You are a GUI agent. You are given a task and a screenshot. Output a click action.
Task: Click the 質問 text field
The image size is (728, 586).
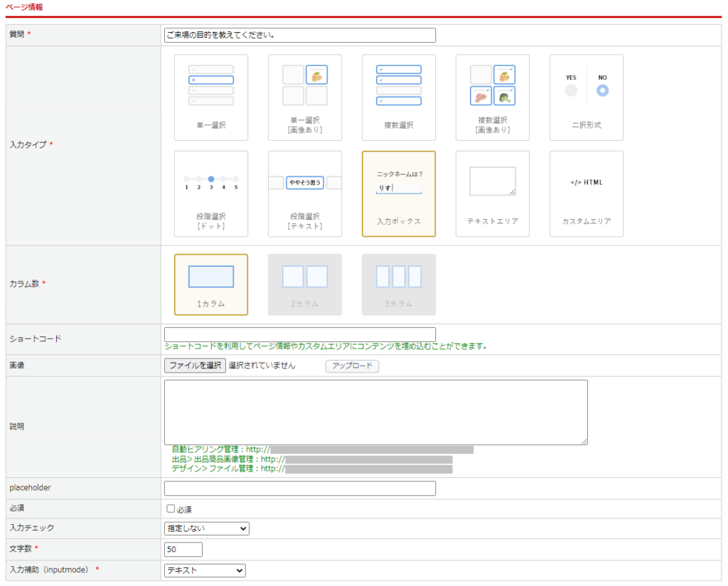pyautogui.click(x=299, y=35)
